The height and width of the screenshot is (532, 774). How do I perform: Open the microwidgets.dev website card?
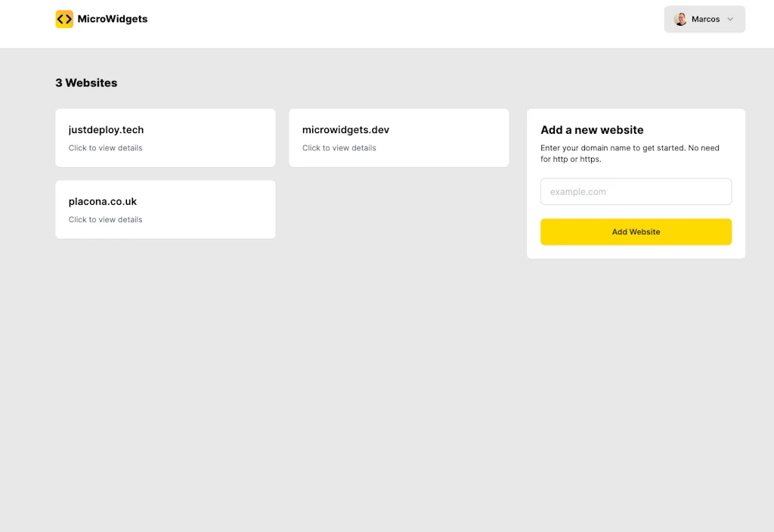[398, 138]
